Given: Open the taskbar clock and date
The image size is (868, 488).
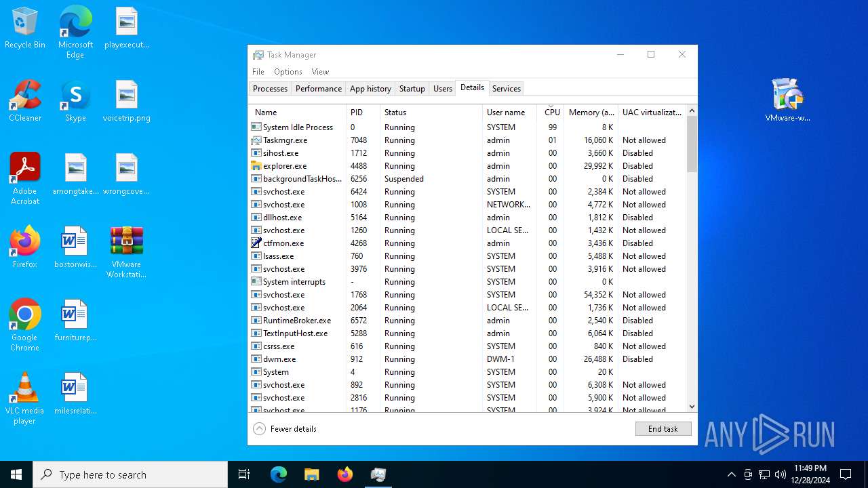Looking at the screenshot, I should click(810, 474).
